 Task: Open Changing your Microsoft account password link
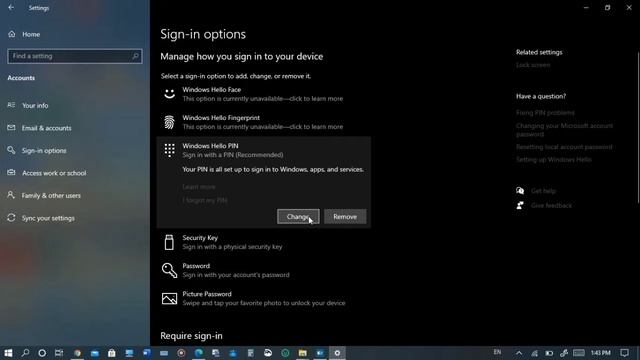(x=564, y=130)
